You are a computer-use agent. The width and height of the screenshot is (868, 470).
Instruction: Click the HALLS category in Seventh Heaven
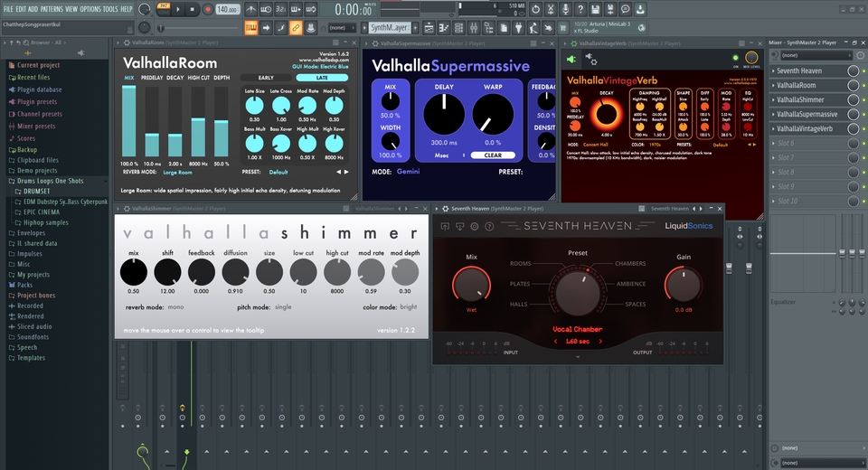click(x=519, y=305)
